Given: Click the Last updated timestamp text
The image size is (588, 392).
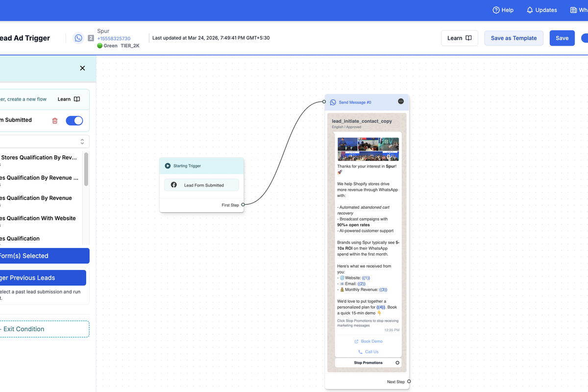Looking at the screenshot, I should [211, 38].
